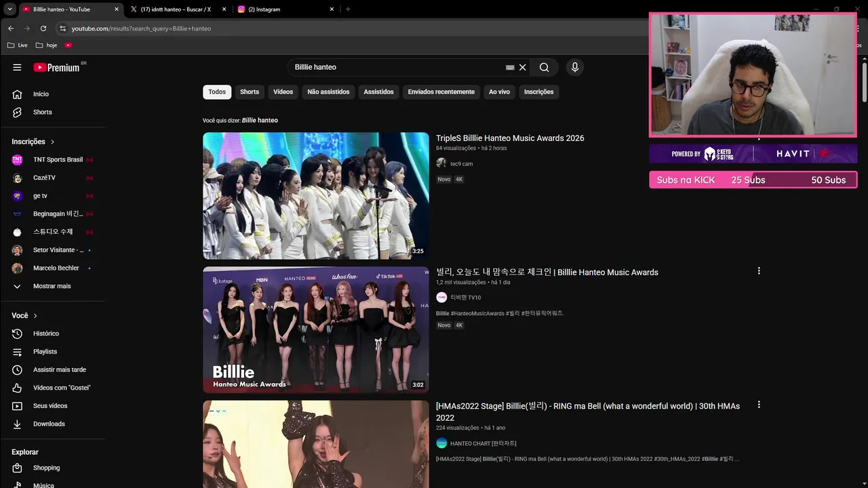
Task: Reload the page with refresh icon
Action: [x=43, y=28]
